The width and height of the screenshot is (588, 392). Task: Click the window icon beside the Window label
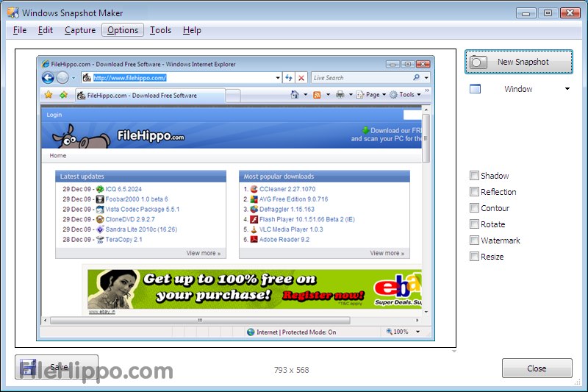click(x=475, y=89)
